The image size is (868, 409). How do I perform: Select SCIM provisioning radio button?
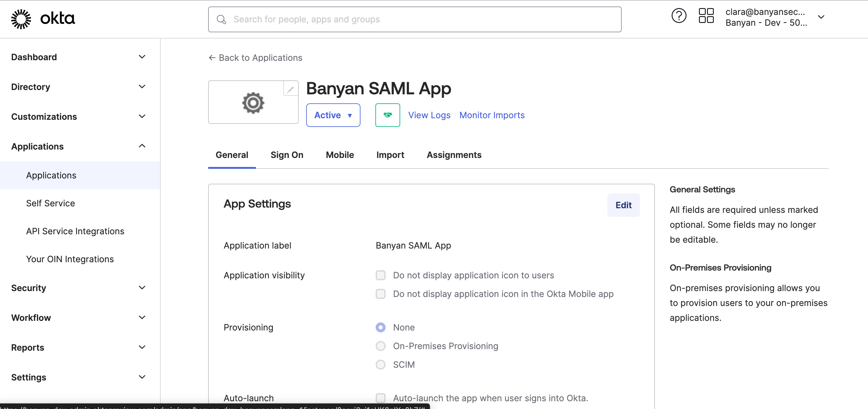(x=380, y=365)
